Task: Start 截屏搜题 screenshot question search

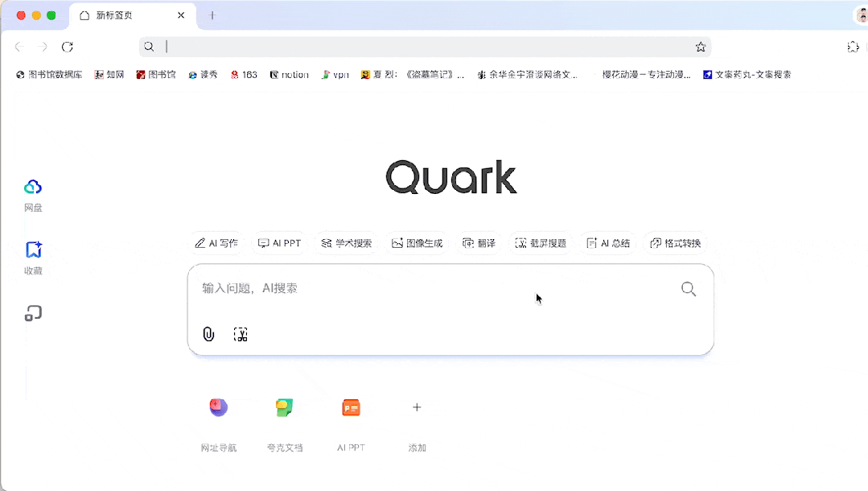Action: click(539, 242)
